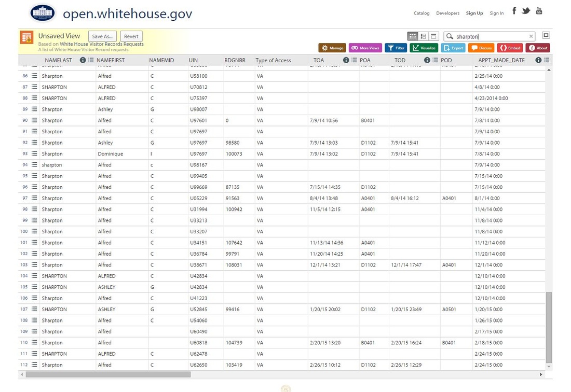Show info for TOD column
571x392 pixels.
coord(427,60)
